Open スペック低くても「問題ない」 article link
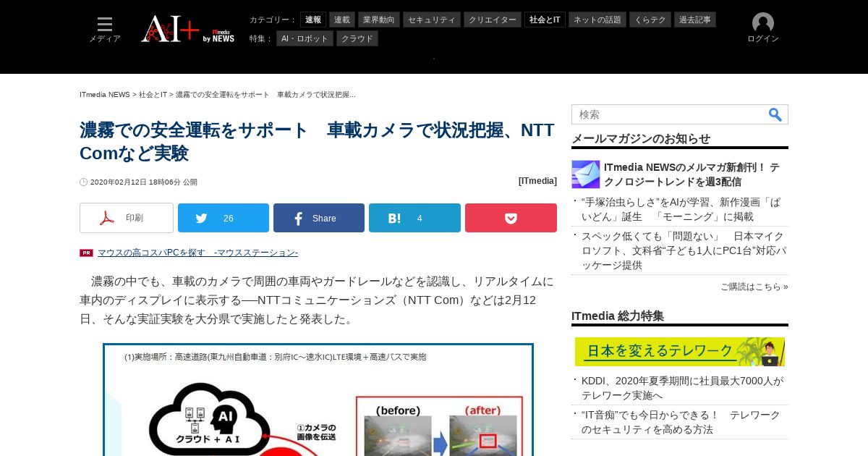The width and height of the screenshot is (868, 456). [684, 250]
